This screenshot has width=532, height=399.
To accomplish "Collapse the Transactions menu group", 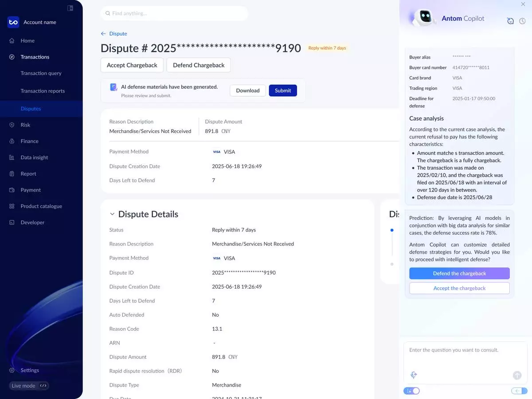I will coord(35,57).
